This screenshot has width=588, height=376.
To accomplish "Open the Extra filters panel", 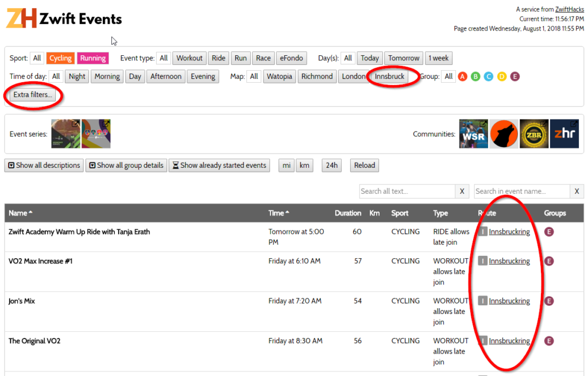I will [x=33, y=95].
